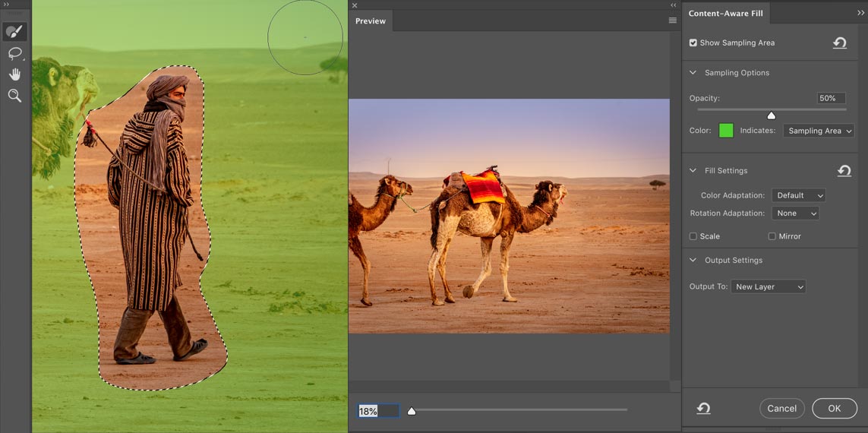Open the Output To dropdown

click(769, 287)
